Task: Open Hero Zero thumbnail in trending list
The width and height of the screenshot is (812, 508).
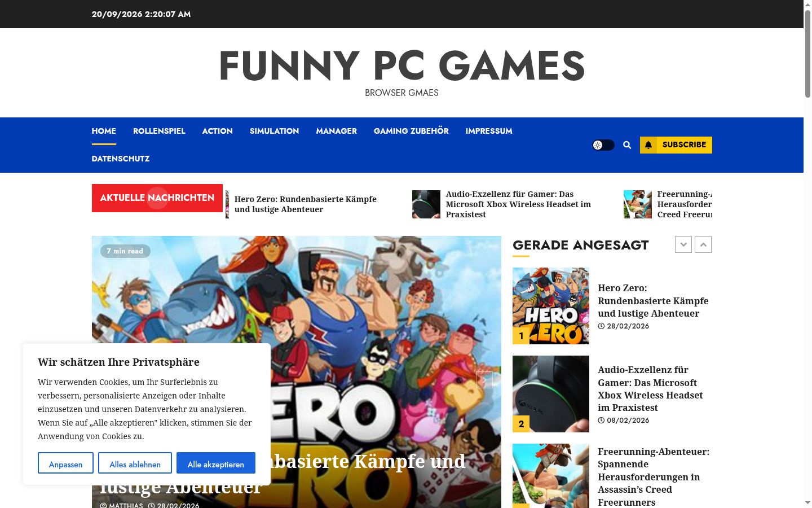Action: pyautogui.click(x=551, y=306)
